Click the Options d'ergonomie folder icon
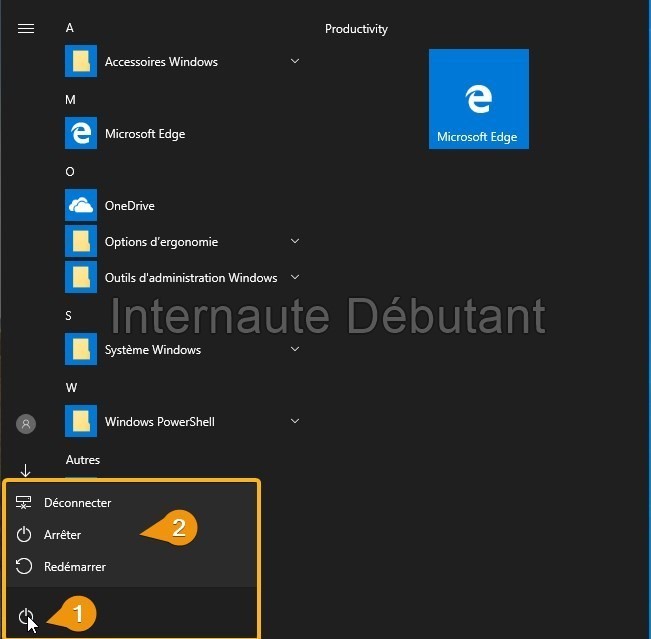Image resolution: width=651 pixels, height=639 pixels. (81, 241)
